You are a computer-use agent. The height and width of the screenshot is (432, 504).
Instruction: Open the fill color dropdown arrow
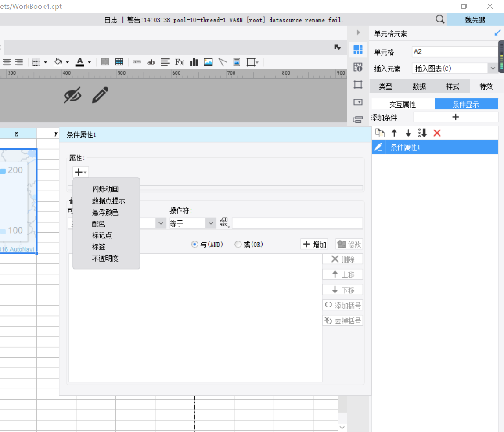(67, 62)
